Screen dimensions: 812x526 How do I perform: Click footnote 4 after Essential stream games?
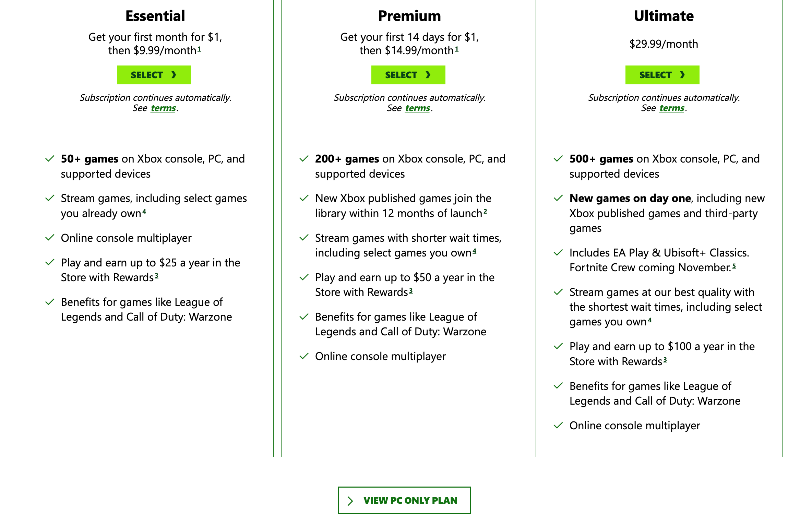pyautogui.click(x=144, y=212)
